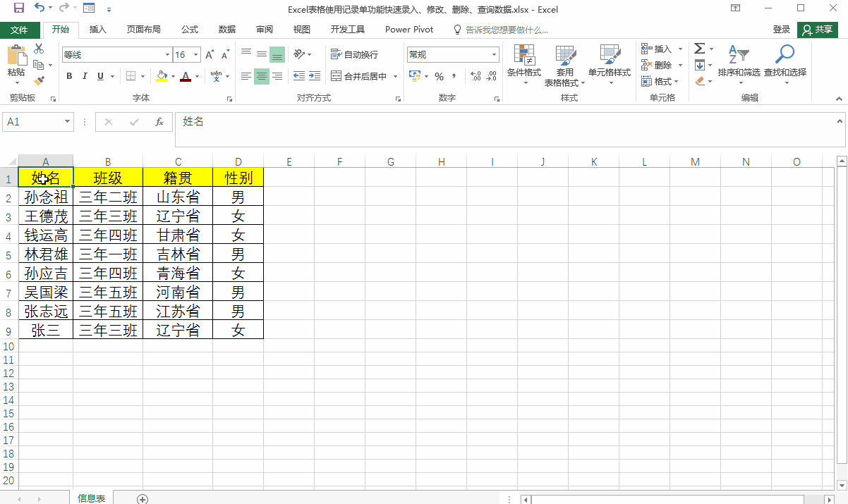
Task: Open 单元格样式 cell styles
Action: (610, 66)
